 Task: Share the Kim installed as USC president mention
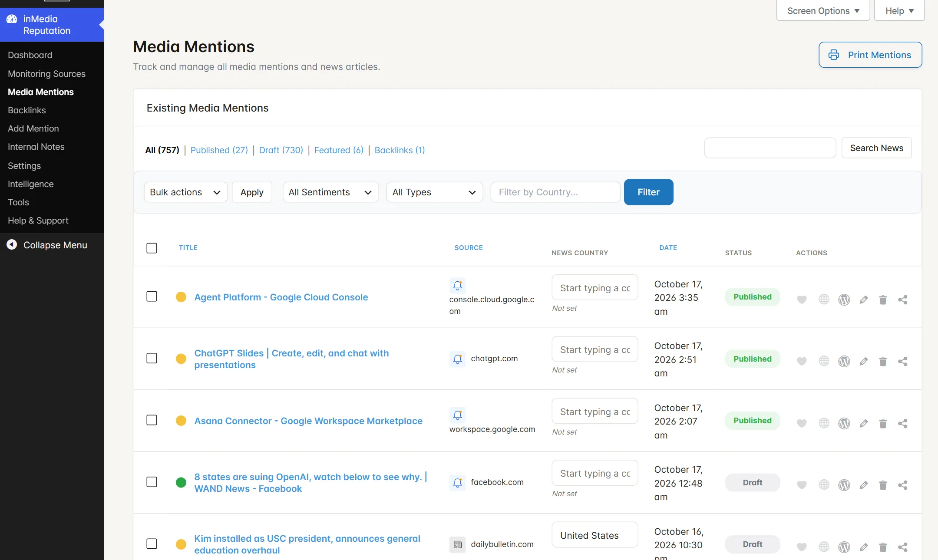pyautogui.click(x=903, y=547)
